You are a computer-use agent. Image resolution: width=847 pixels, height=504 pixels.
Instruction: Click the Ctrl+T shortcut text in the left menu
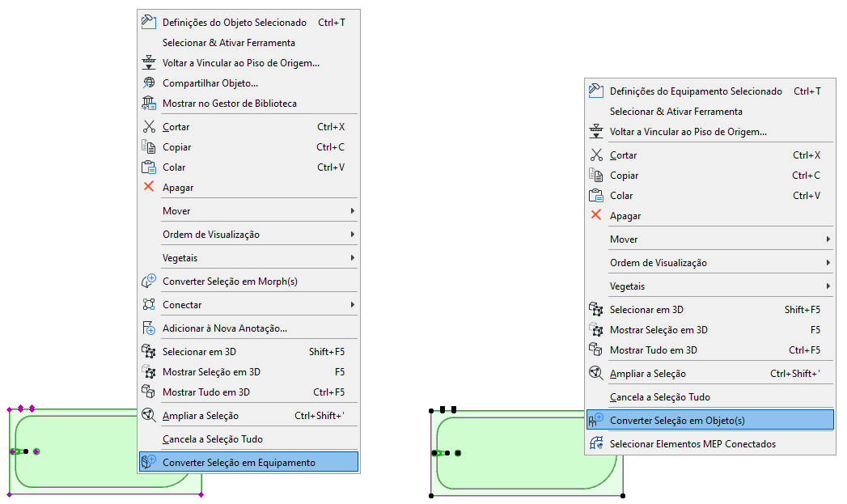pyautogui.click(x=331, y=22)
